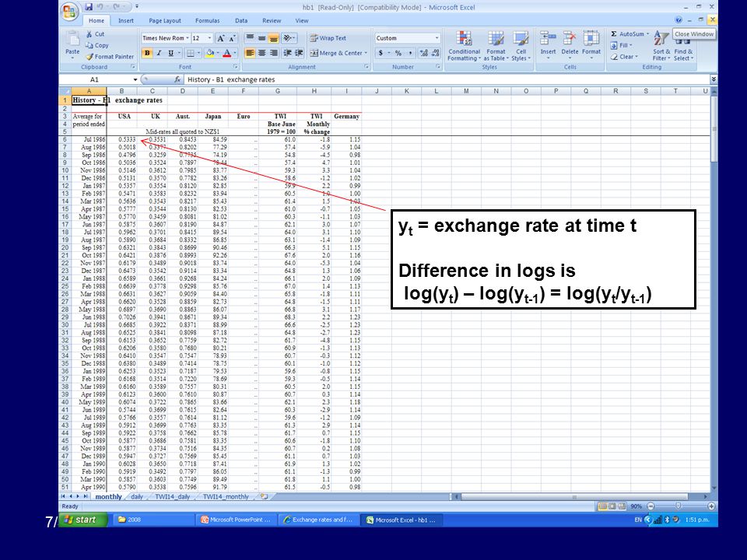Viewport: 747px width, 560px height.
Task: Switch to the Review tab
Action: click(x=272, y=20)
